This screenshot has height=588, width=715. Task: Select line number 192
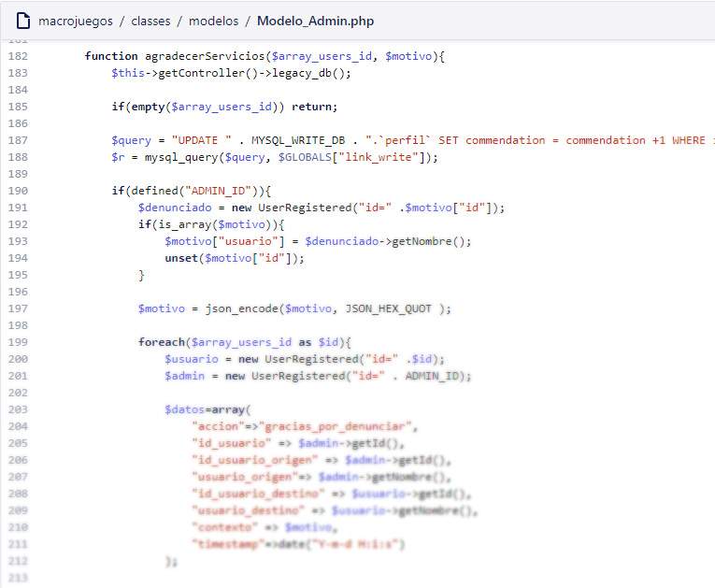coord(18,224)
